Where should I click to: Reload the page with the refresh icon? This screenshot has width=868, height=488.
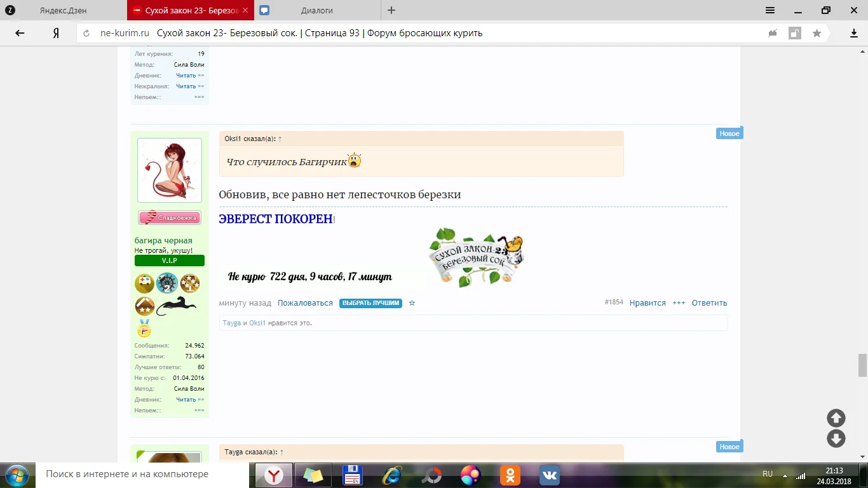pyautogui.click(x=86, y=33)
